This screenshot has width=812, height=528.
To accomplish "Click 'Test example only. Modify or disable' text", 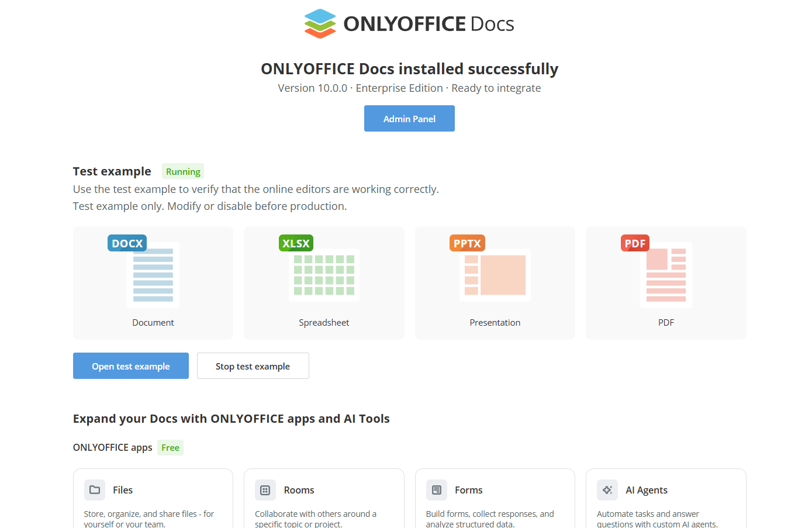I will point(210,206).
